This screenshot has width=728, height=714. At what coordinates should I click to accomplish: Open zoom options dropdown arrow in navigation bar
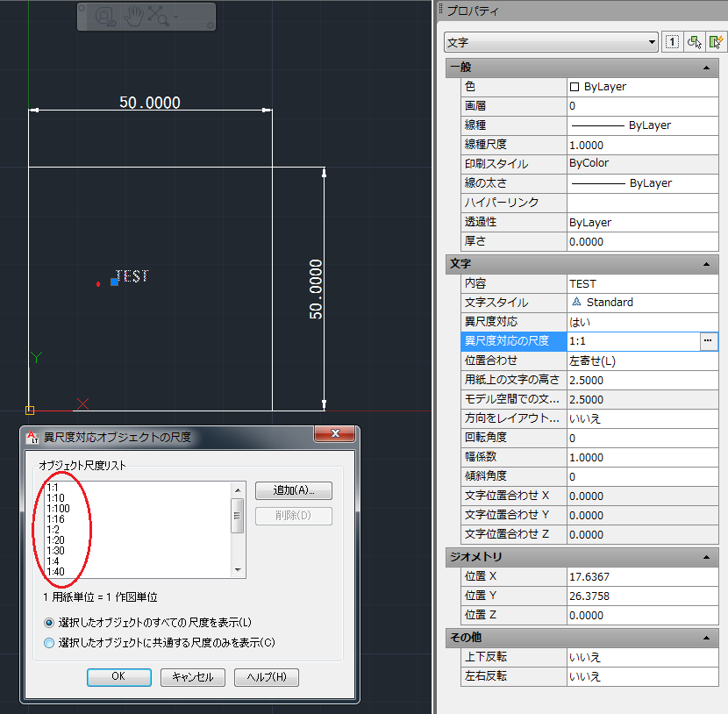coord(175,17)
